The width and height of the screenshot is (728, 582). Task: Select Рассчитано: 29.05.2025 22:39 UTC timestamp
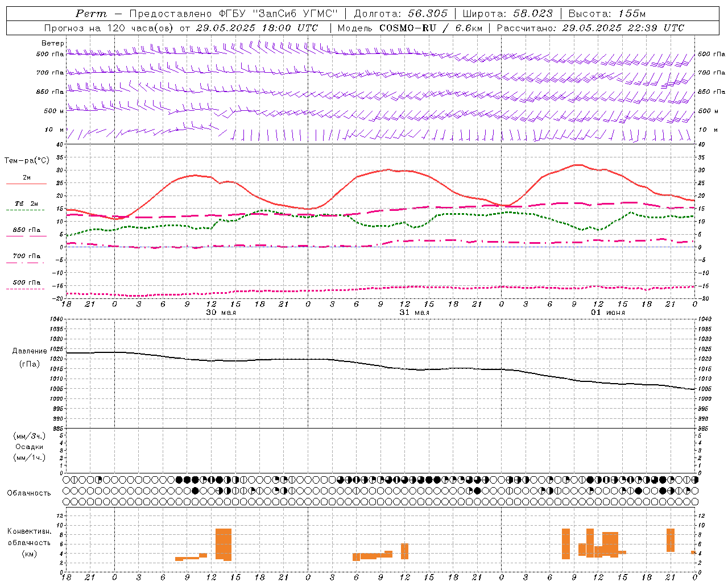click(590, 28)
